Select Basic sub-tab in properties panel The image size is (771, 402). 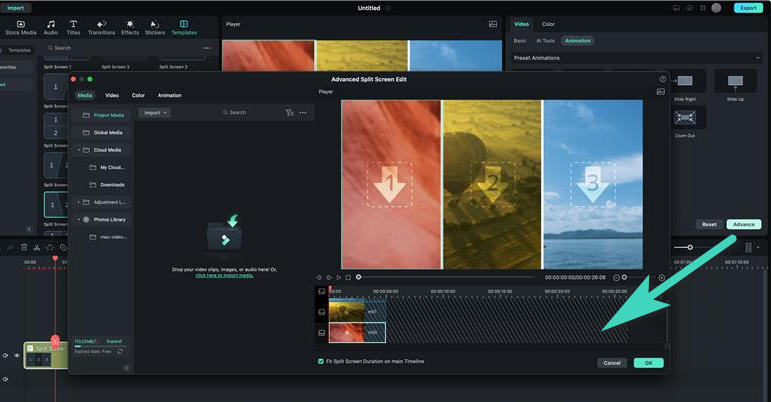pos(520,41)
